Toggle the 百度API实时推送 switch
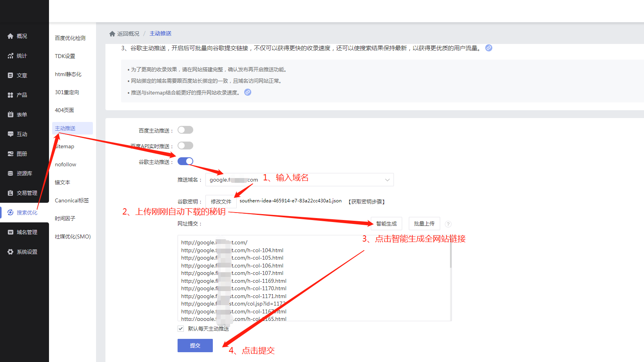The width and height of the screenshot is (644, 362). [x=185, y=146]
